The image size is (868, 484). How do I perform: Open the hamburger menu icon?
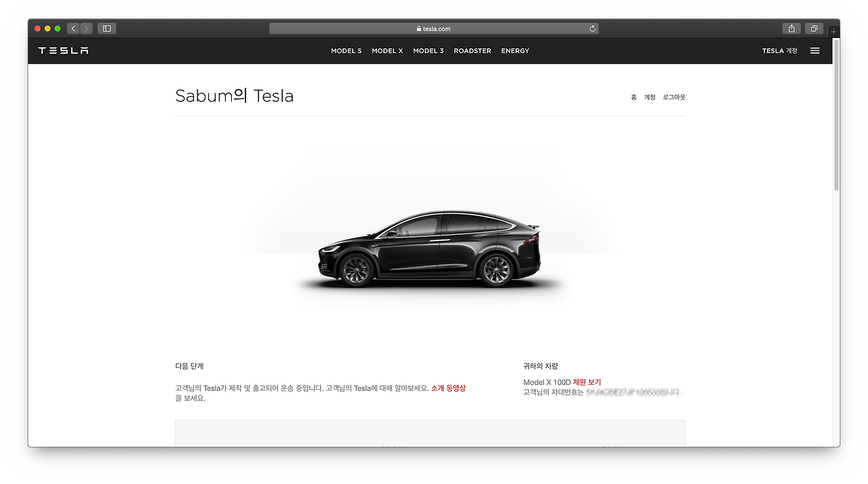815,51
